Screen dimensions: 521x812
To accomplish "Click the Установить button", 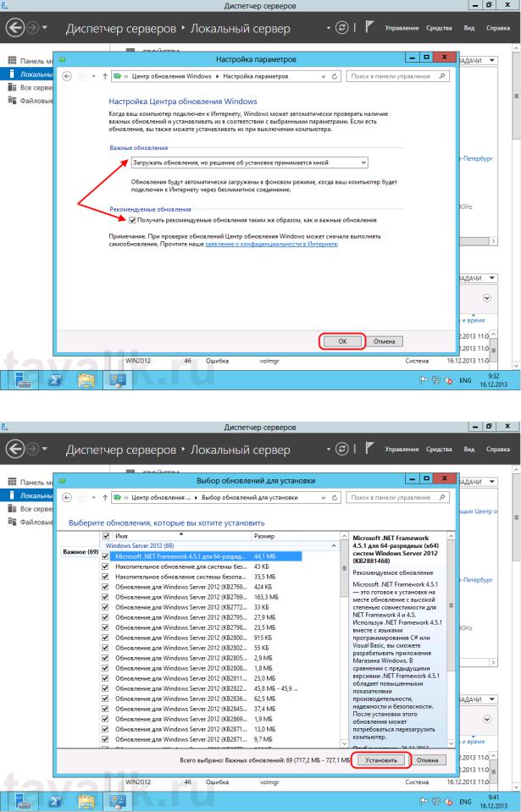I will (381, 760).
